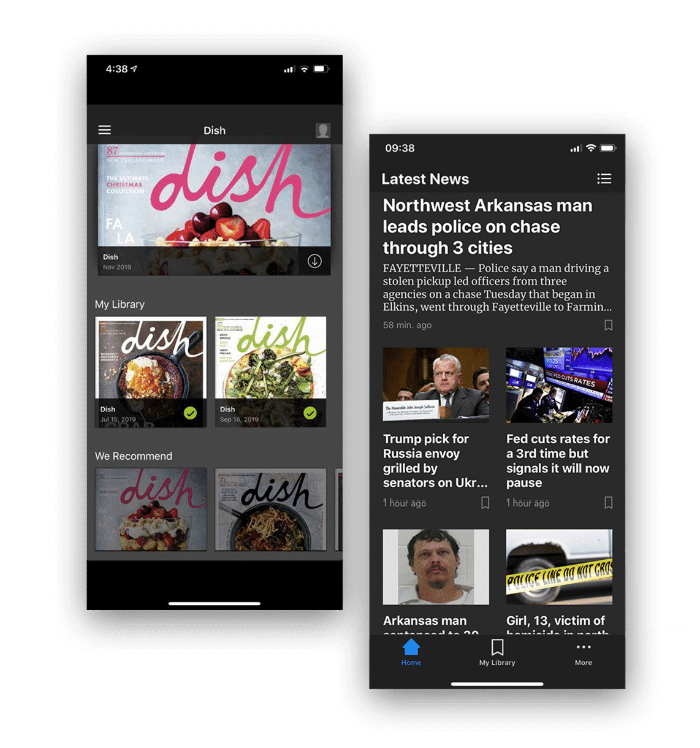Open the recommended Dish cover with berry trifle
The width and height of the screenshot is (700, 748).
(x=151, y=509)
